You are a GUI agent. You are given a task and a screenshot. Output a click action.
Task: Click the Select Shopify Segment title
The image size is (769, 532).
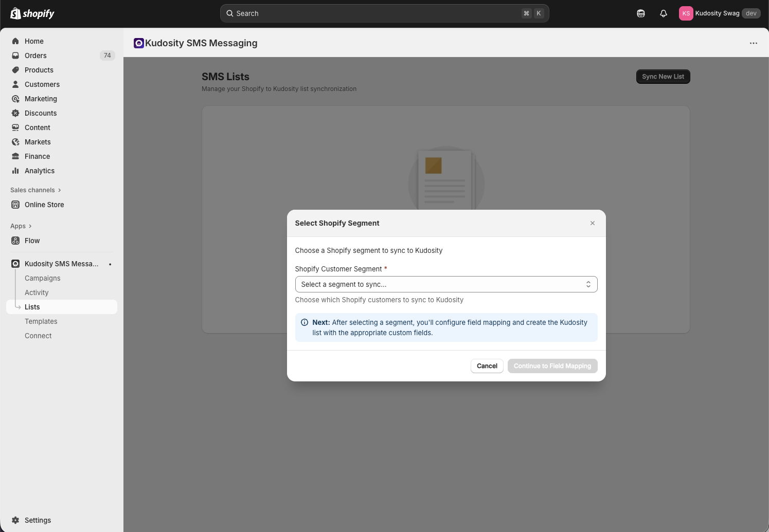pos(337,223)
